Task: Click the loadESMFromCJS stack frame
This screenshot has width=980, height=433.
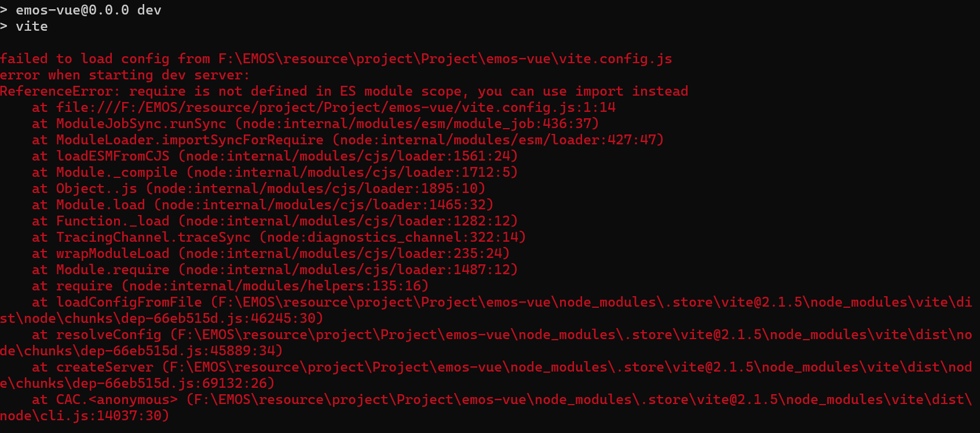Action: point(275,156)
